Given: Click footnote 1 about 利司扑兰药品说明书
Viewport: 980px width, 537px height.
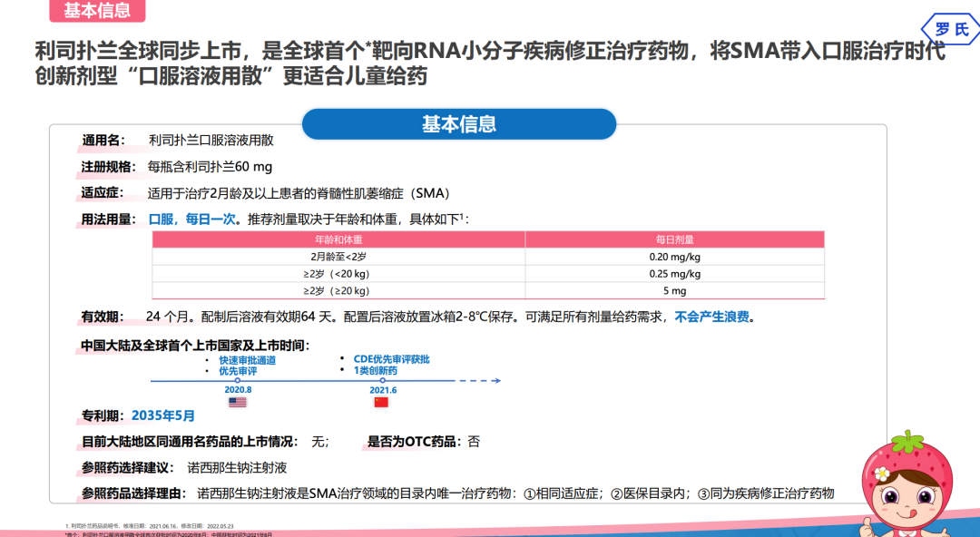Looking at the screenshot, I should [x=150, y=526].
